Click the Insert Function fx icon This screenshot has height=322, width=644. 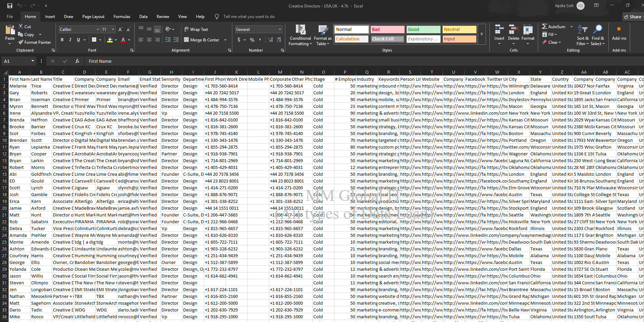77,61
